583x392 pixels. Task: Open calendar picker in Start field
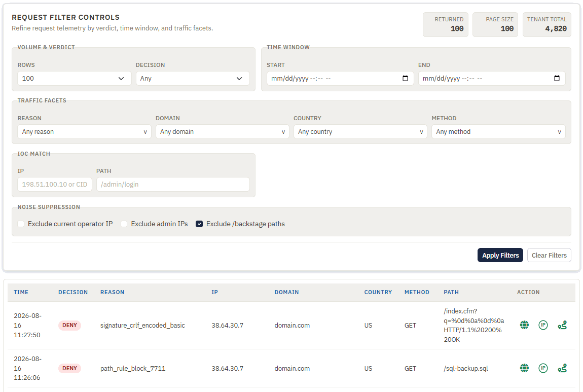(x=405, y=78)
